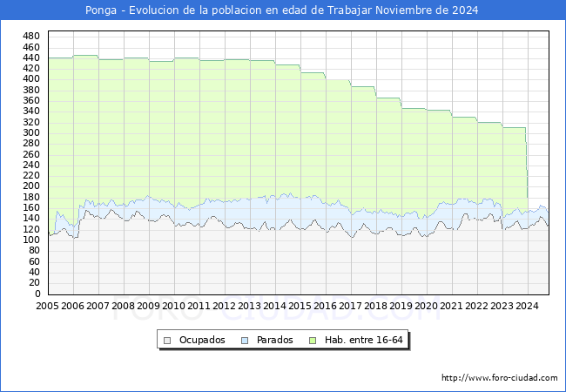The width and height of the screenshot is (566, 392).
Task: Select the 'Hab. entre 16-64' legend label
Action: 363,340
